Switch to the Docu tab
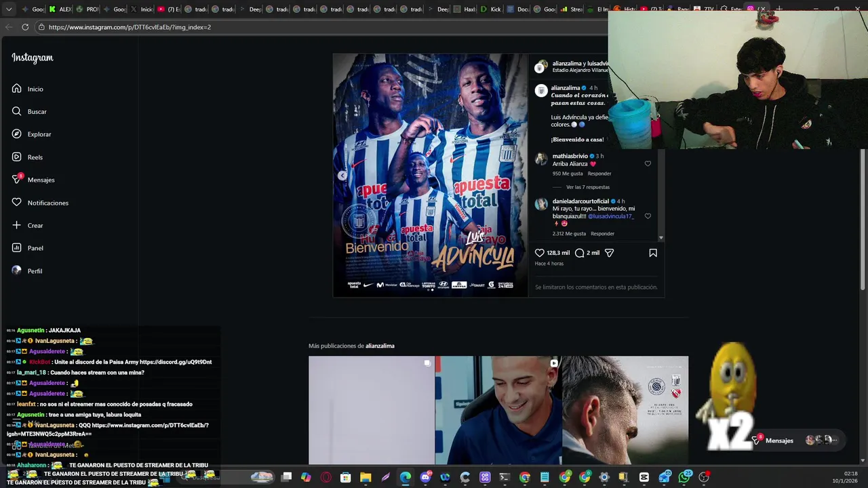 [518, 9]
